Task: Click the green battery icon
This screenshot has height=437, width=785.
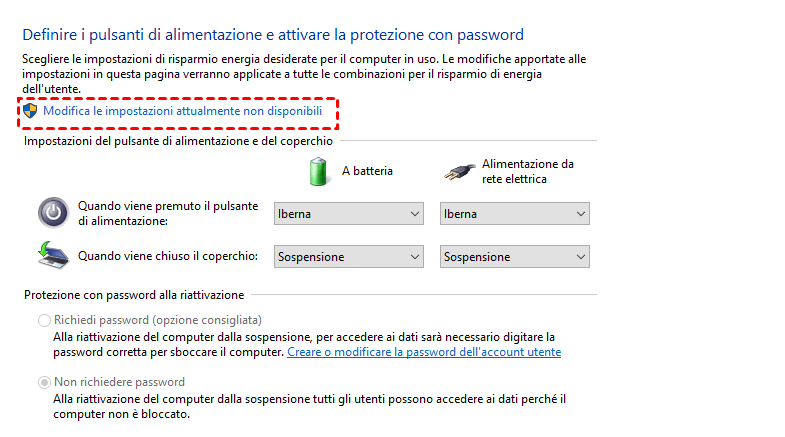Action: pyautogui.click(x=318, y=171)
